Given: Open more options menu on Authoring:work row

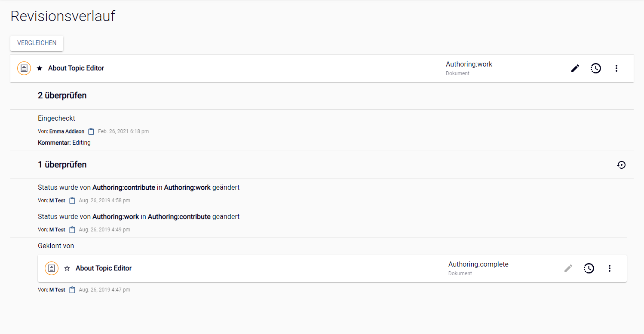Looking at the screenshot, I should click(616, 68).
